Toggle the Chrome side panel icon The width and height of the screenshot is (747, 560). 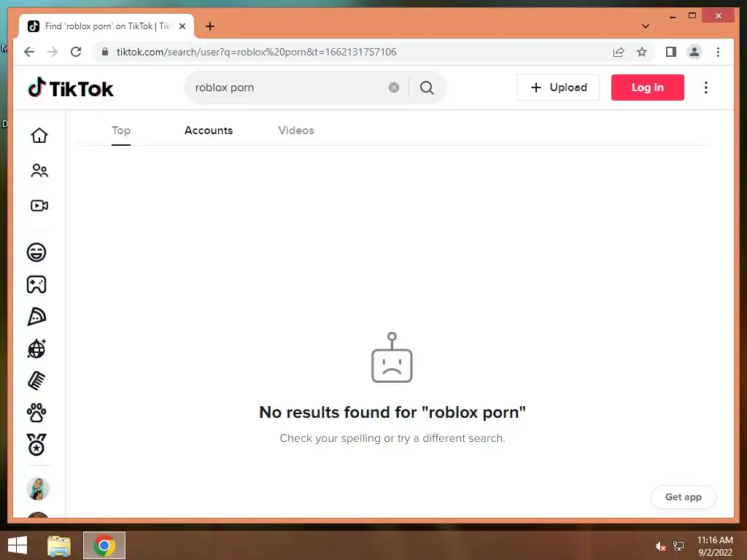(x=671, y=52)
